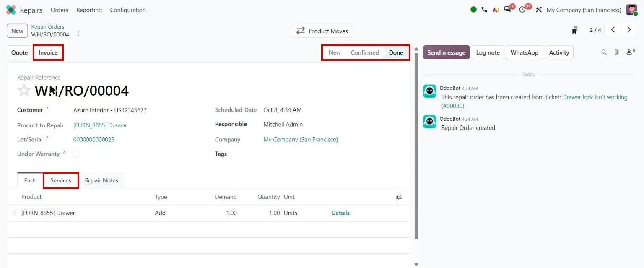Click the 2 / 4 pager counter

point(595,30)
